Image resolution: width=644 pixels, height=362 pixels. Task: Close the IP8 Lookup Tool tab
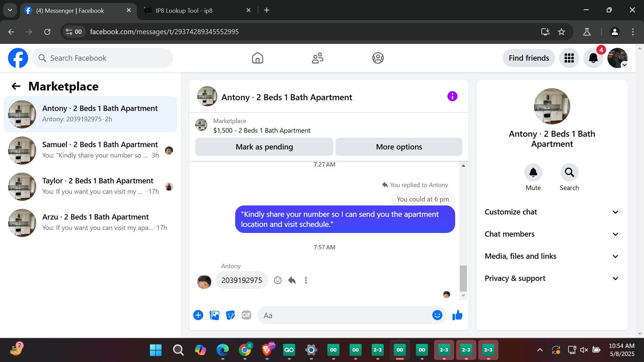pos(249,10)
